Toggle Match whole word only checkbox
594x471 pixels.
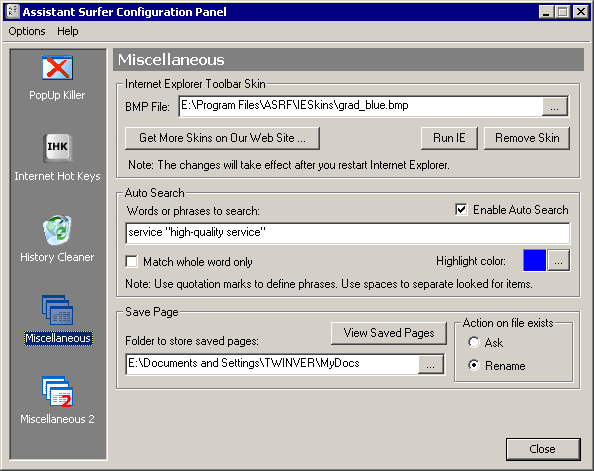(x=131, y=261)
